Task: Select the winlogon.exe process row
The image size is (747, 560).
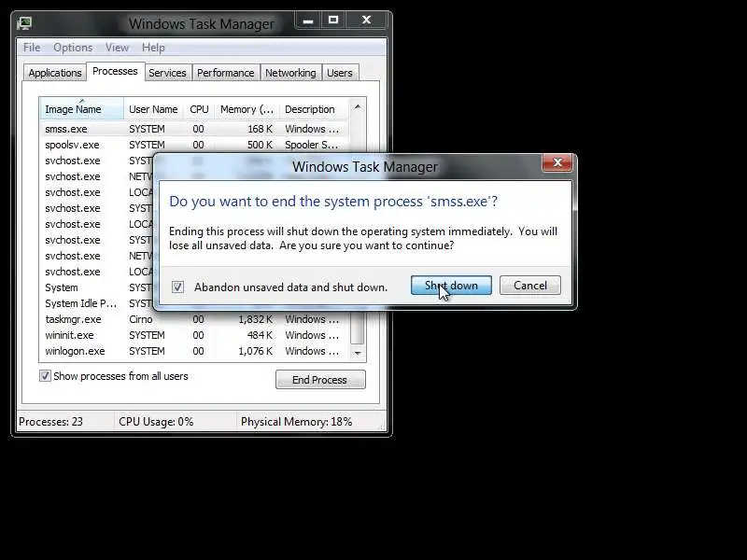Action: pyautogui.click(x=194, y=351)
